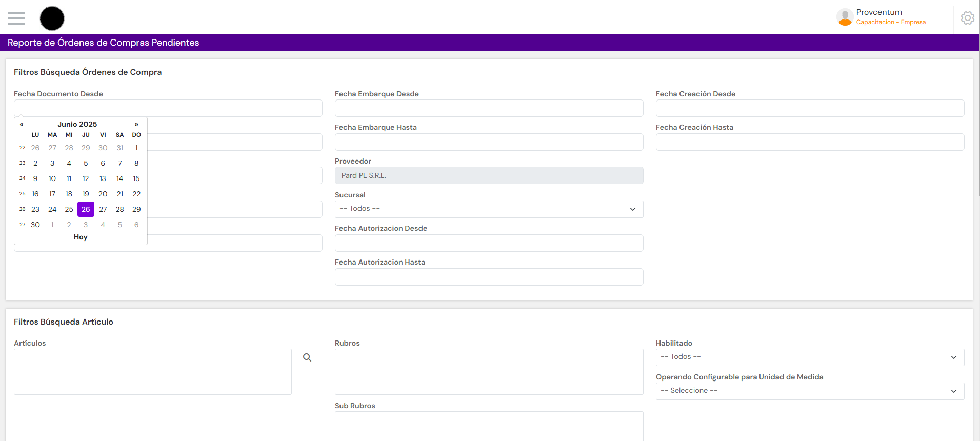
Task: Focus the Fecha Documento Desde field
Action: click(x=168, y=108)
